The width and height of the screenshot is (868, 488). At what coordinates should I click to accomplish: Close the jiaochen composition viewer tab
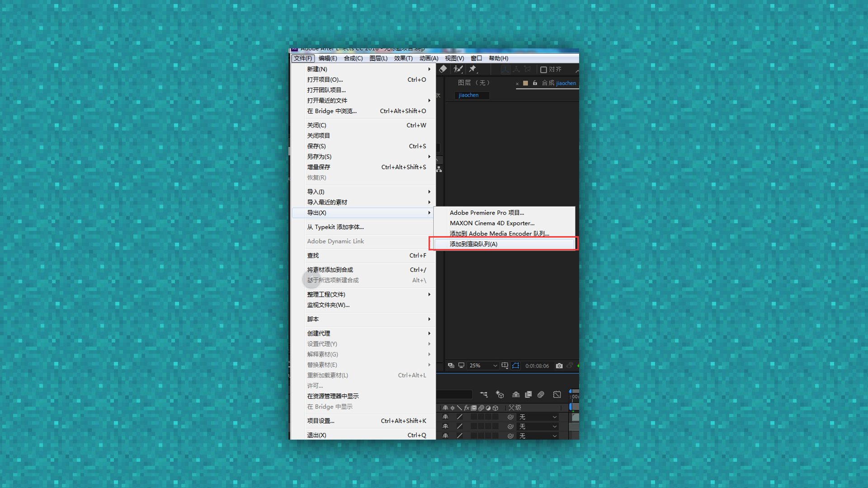click(517, 84)
